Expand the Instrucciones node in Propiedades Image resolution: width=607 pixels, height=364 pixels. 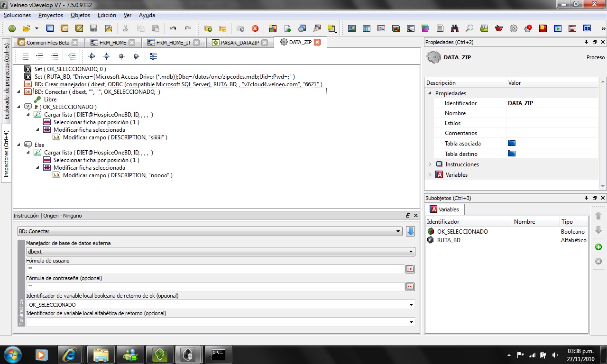coord(430,164)
